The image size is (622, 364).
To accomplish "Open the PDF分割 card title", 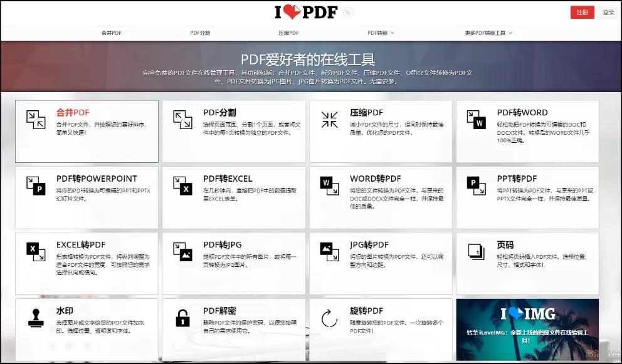I will coord(219,113).
